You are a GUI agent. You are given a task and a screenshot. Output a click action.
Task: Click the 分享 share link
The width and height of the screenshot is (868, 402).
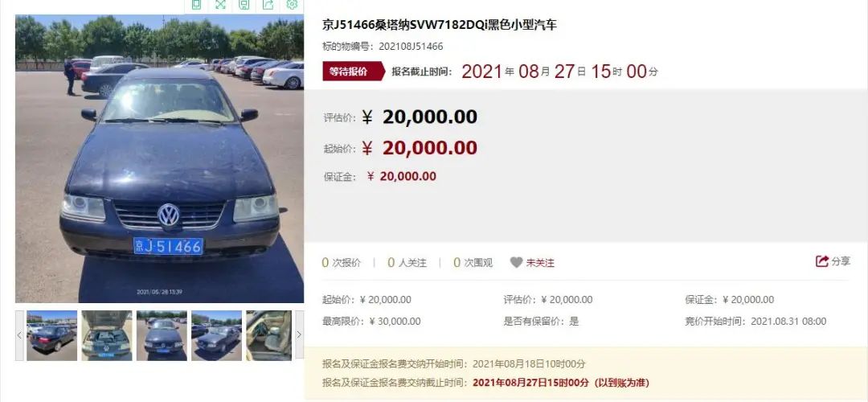point(841,261)
